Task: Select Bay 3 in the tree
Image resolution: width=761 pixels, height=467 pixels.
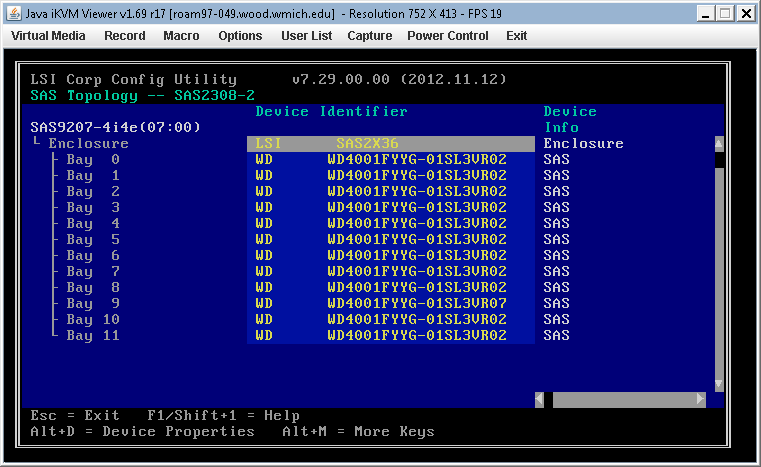Action: click(93, 208)
